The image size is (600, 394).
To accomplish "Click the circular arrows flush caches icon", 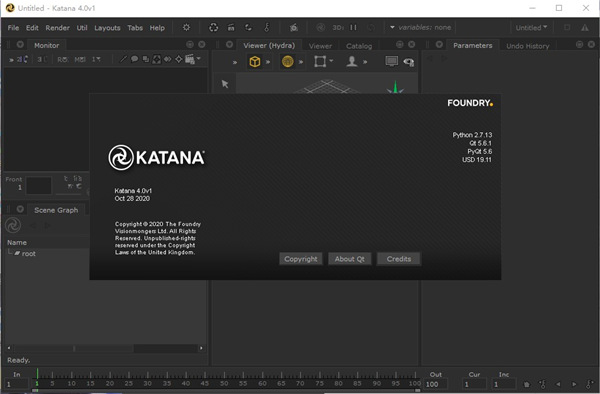I will coord(214,28).
